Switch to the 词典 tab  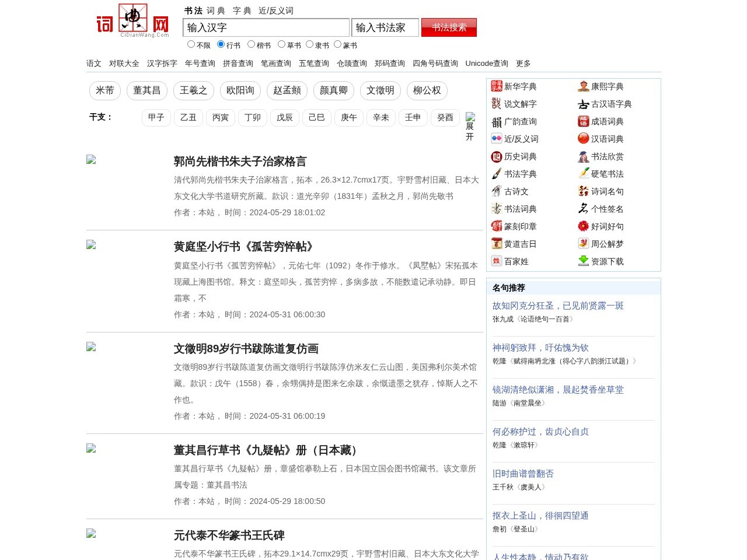click(x=215, y=10)
